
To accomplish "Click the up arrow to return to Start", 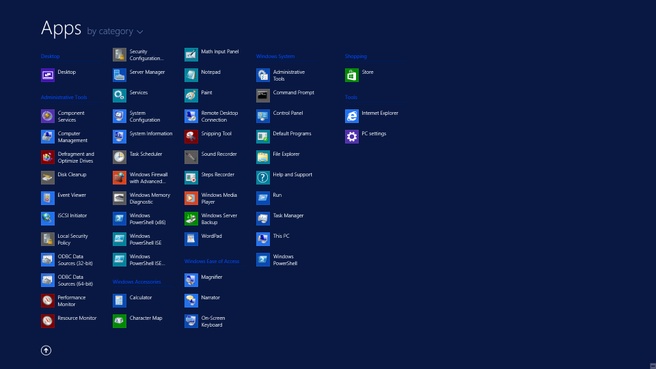I will [x=46, y=351].
